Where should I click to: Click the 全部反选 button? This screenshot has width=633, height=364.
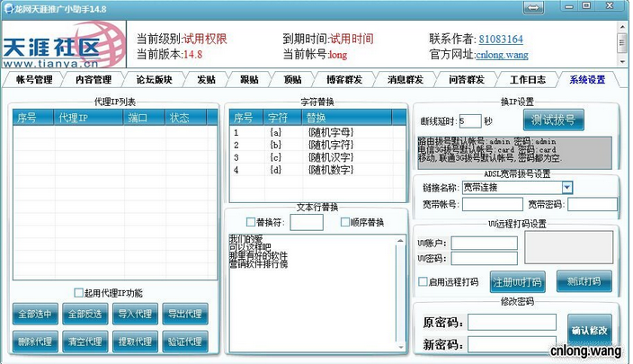85,314
